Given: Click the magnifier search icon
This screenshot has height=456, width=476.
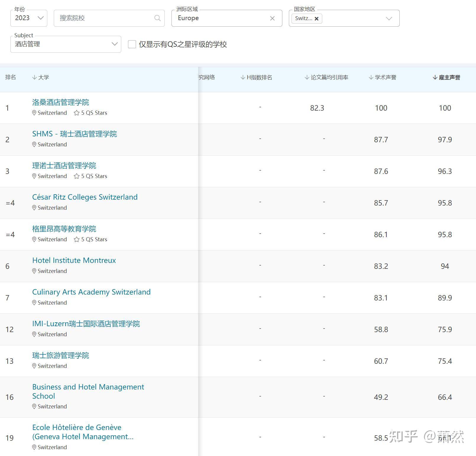Looking at the screenshot, I should click(158, 18).
